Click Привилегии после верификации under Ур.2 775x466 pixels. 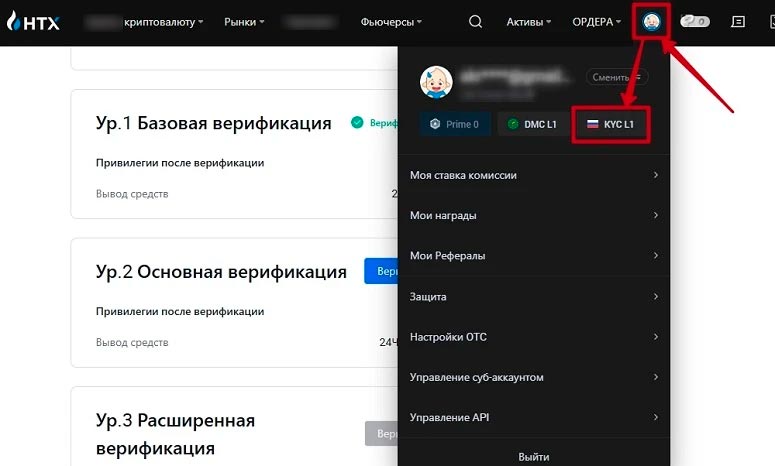pyautogui.click(x=180, y=311)
